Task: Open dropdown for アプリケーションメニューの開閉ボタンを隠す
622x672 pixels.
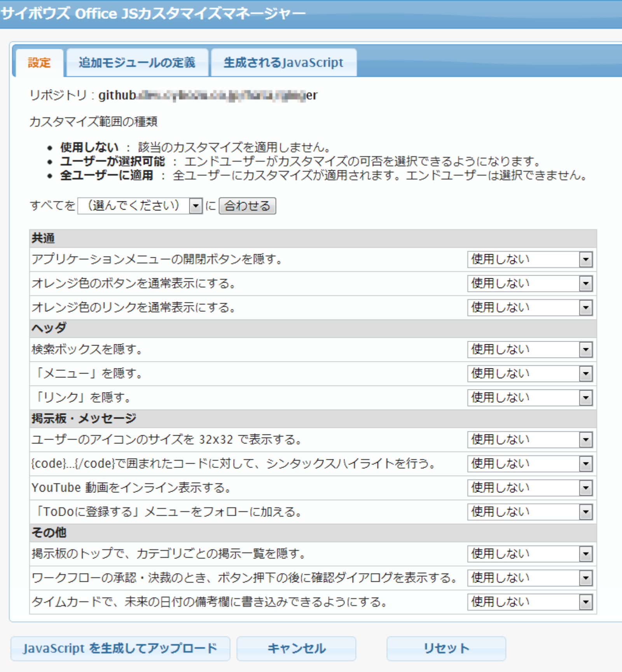Action: (530, 259)
